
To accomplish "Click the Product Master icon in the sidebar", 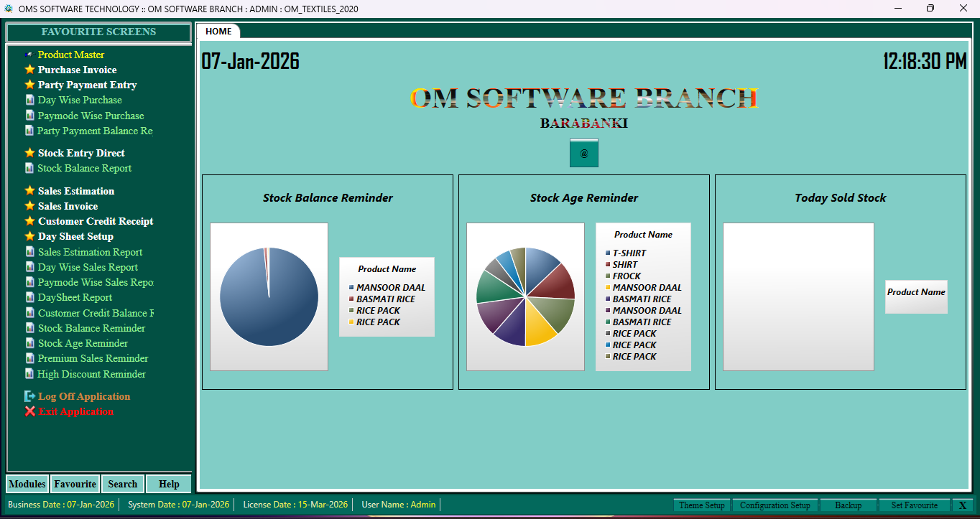I will click(29, 54).
